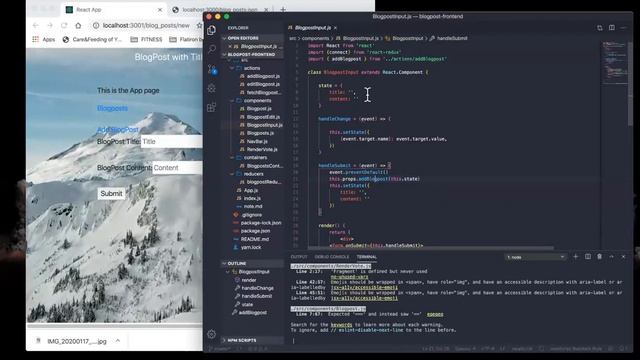
Task: Close BlogpostInput.js in Open Editors list
Action: pyautogui.click(x=230, y=47)
